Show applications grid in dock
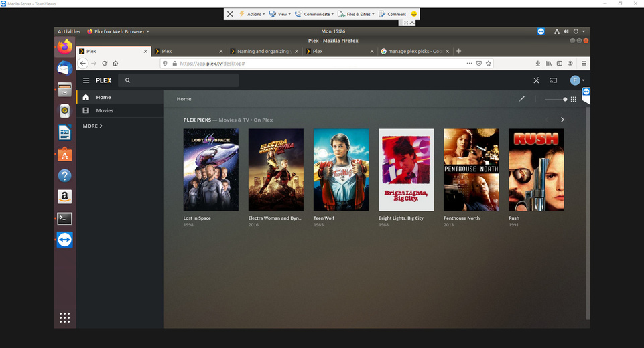 coord(64,317)
